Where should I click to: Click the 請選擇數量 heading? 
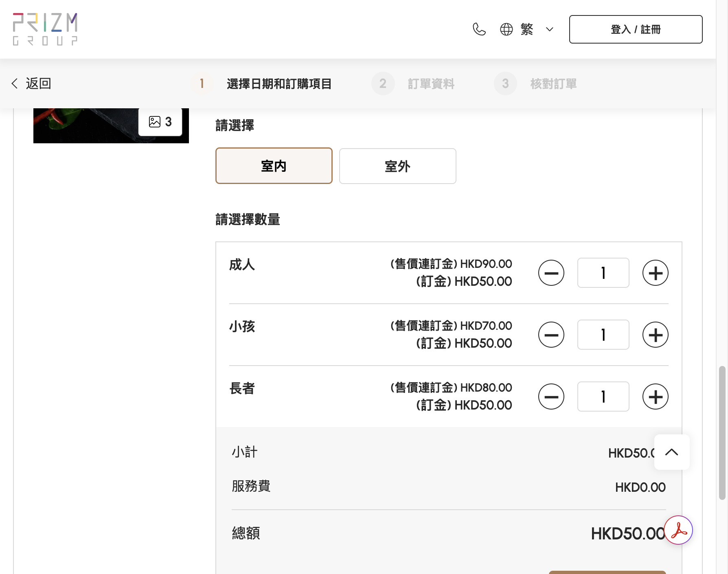(x=248, y=219)
